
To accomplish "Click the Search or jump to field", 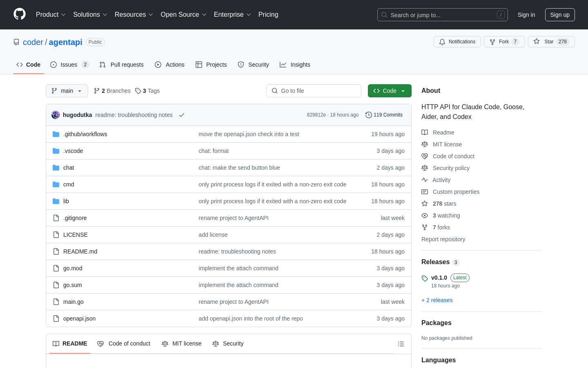I will tap(443, 15).
